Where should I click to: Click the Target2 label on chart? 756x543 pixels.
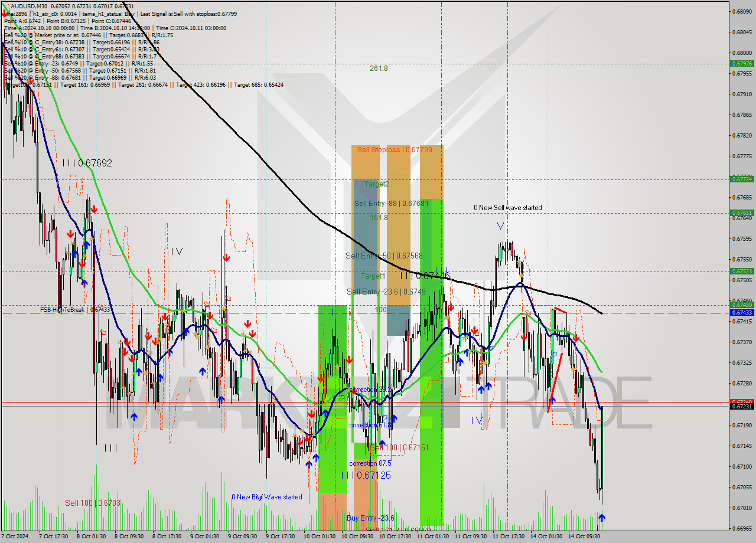[376, 184]
